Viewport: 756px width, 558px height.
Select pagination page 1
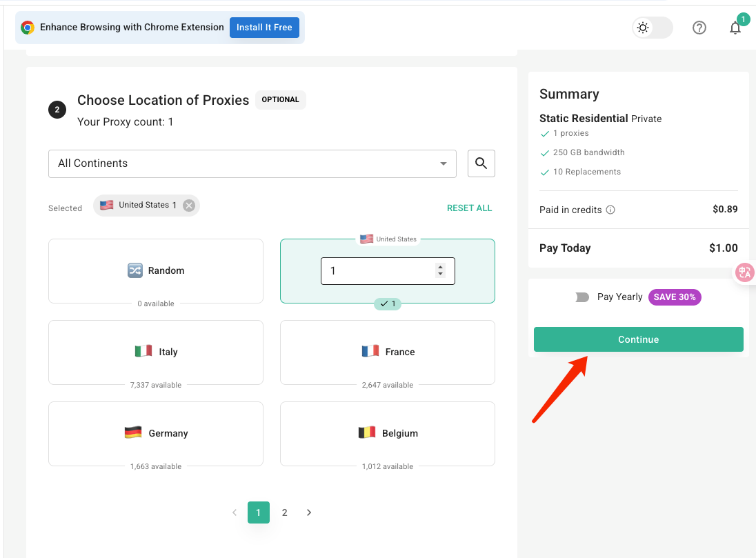[x=259, y=512]
